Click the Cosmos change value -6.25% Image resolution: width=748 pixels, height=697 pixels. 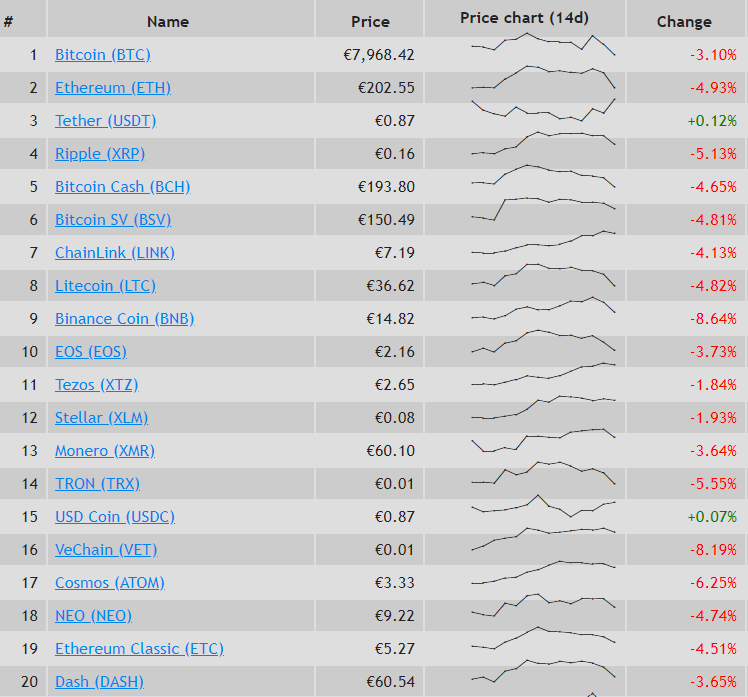[713, 583]
